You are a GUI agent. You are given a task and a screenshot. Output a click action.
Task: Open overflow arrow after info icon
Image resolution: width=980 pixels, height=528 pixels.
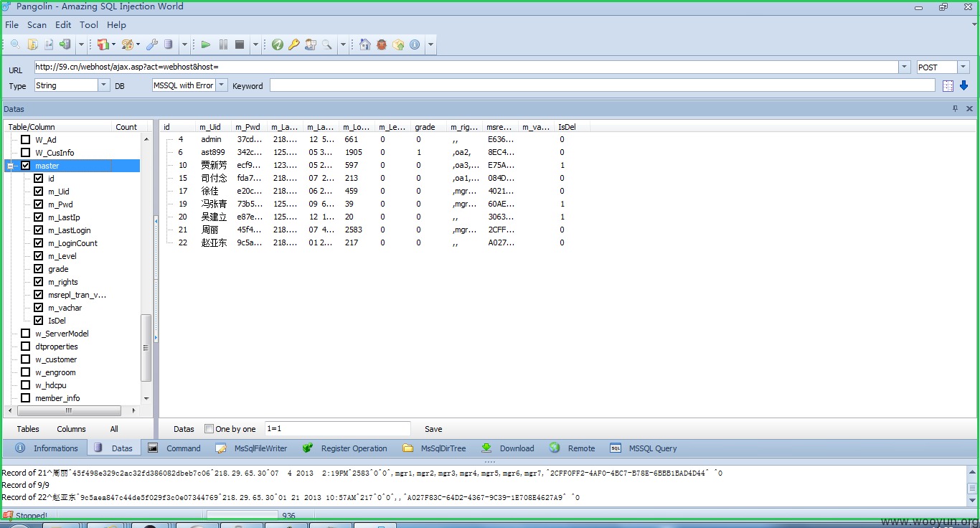coord(430,44)
